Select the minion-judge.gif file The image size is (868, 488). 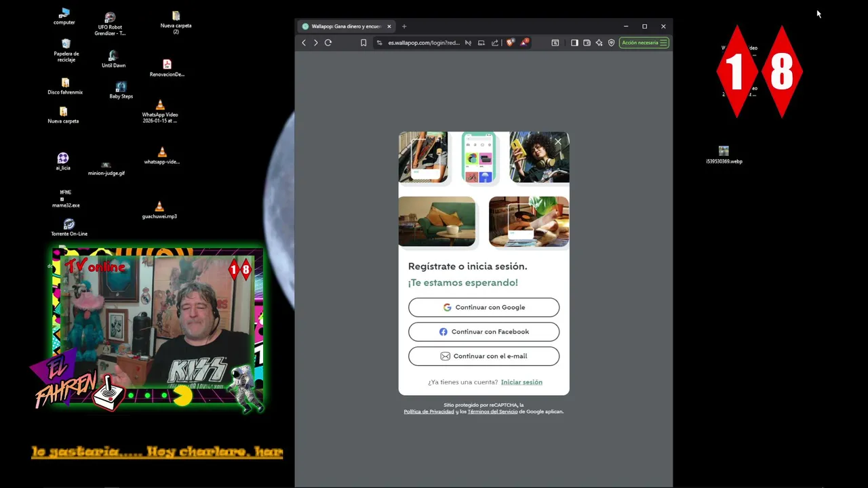(x=106, y=169)
